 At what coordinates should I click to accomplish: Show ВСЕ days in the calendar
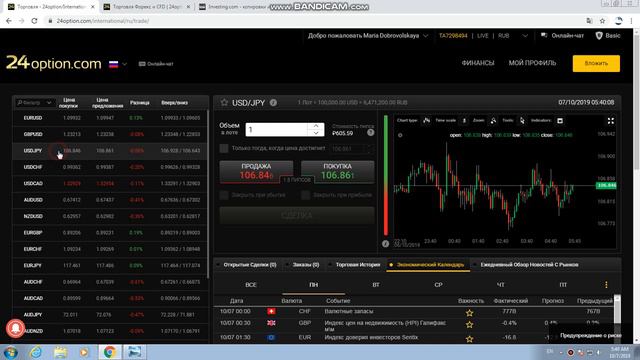click(251, 285)
